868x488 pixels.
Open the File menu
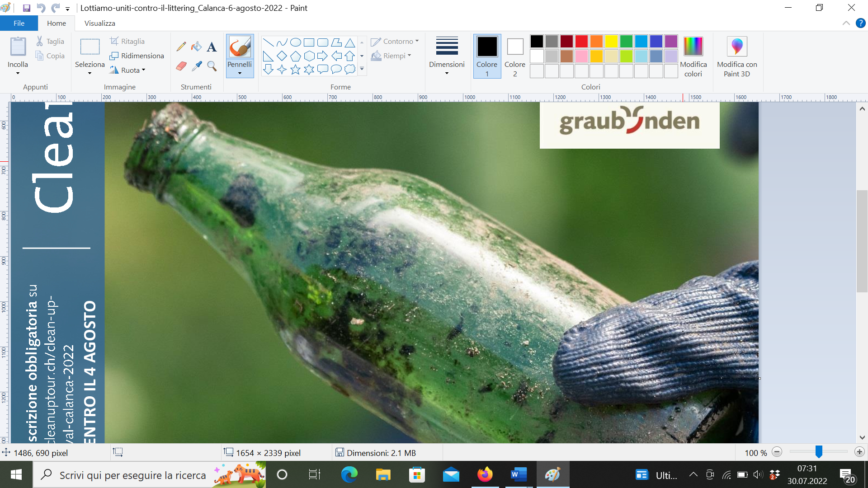[x=19, y=23]
